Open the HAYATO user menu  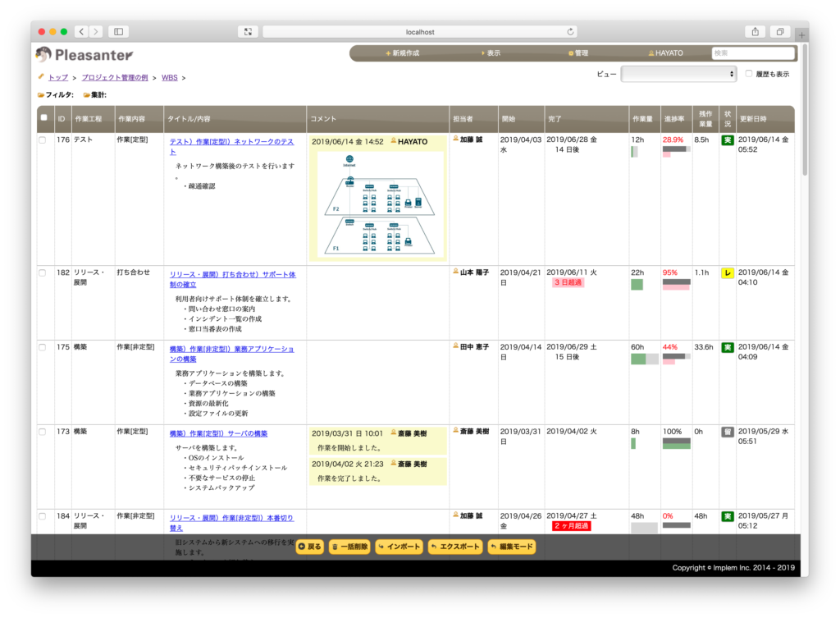(666, 53)
